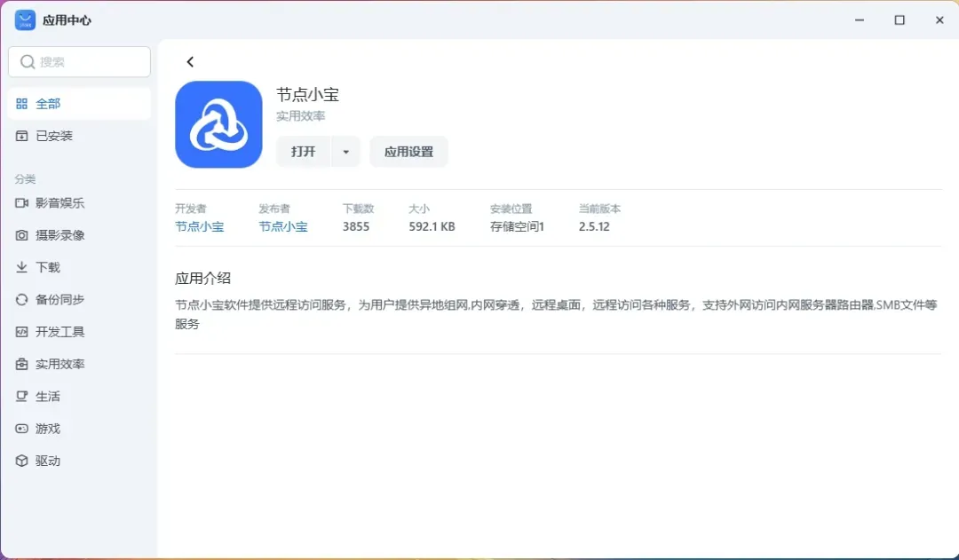Open the 下载 category
The height and width of the screenshot is (560, 959).
point(48,267)
